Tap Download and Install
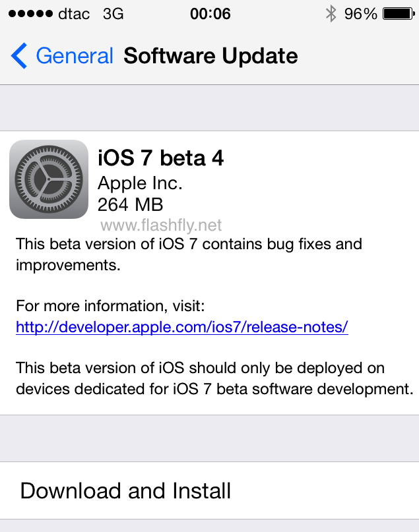This screenshot has width=419, height=532. point(125,490)
